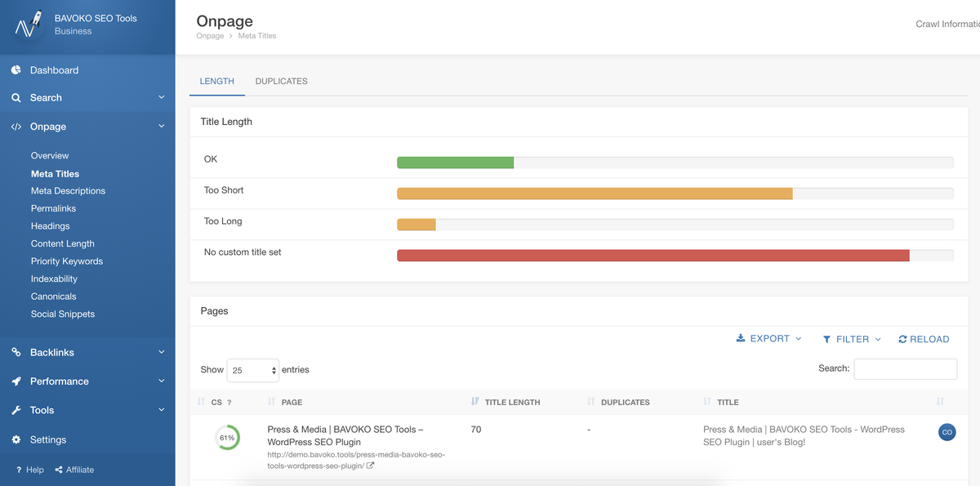Viewport: 980px width, 486px height.
Task: Click the red No custom title bar
Action: click(653, 256)
